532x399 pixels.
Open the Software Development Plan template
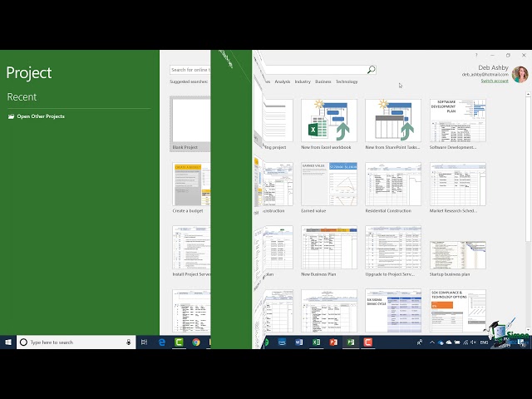[457, 124]
